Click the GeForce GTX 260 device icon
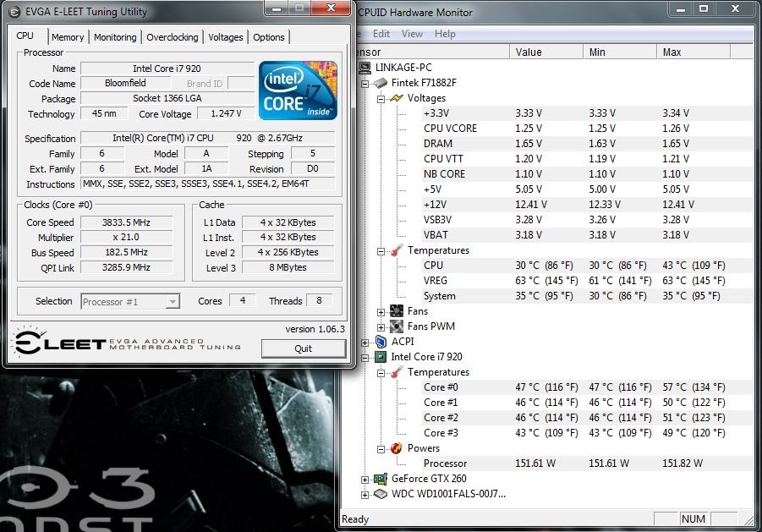This screenshot has width=762, height=532. coord(379,479)
